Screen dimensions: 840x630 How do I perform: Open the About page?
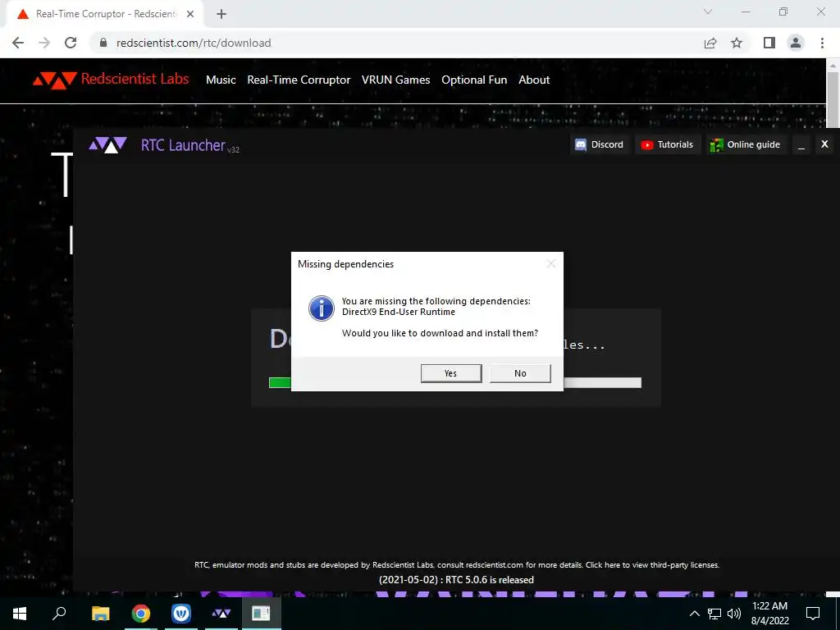tap(534, 80)
